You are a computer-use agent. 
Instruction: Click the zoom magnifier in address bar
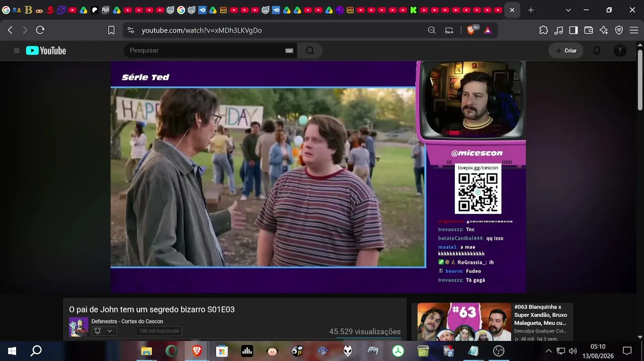point(432,30)
